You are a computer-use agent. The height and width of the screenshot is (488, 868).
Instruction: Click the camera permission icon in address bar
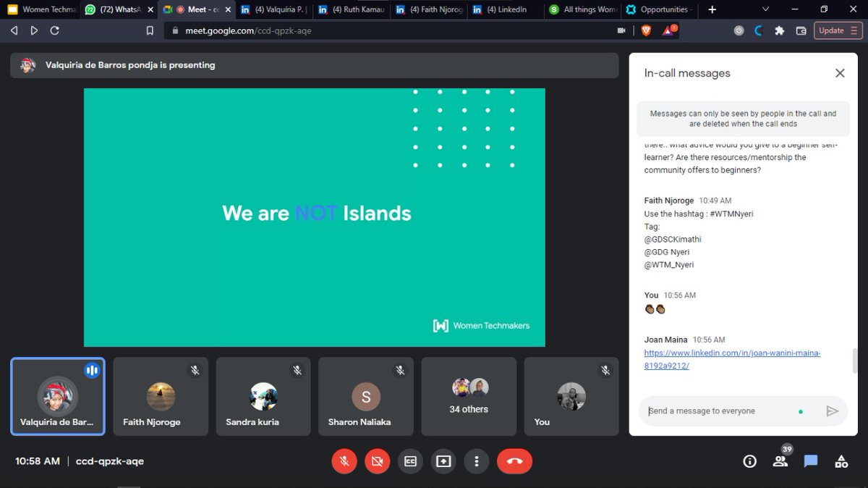click(x=621, y=30)
